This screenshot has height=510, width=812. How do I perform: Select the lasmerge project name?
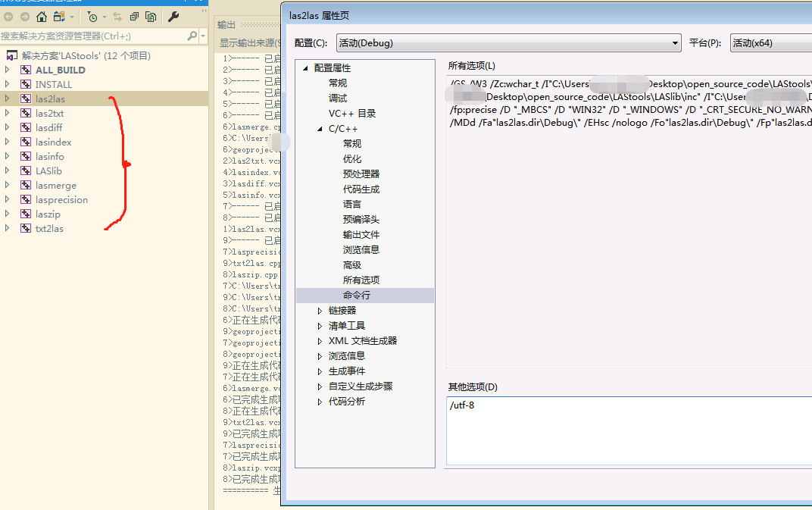56,185
